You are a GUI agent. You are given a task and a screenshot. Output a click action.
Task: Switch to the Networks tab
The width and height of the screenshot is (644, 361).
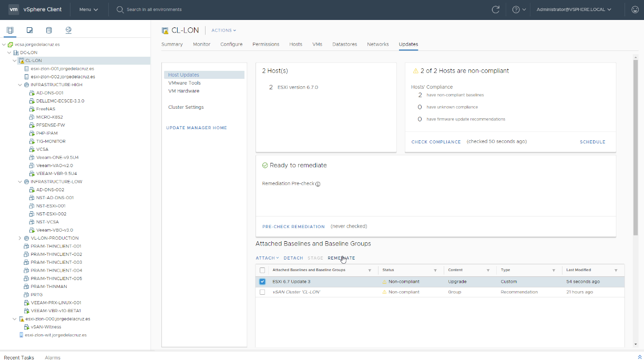pyautogui.click(x=378, y=44)
